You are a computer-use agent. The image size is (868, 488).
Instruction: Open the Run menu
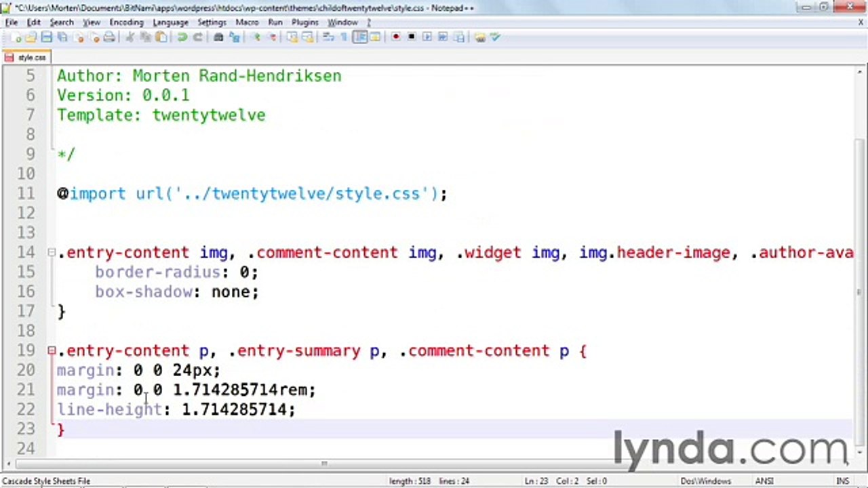275,22
